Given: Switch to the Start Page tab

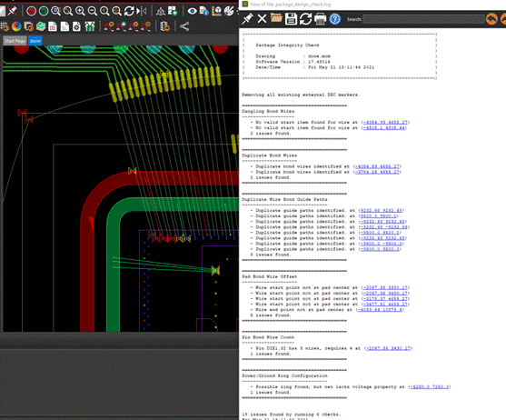Looking at the screenshot, I should (x=15, y=41).
